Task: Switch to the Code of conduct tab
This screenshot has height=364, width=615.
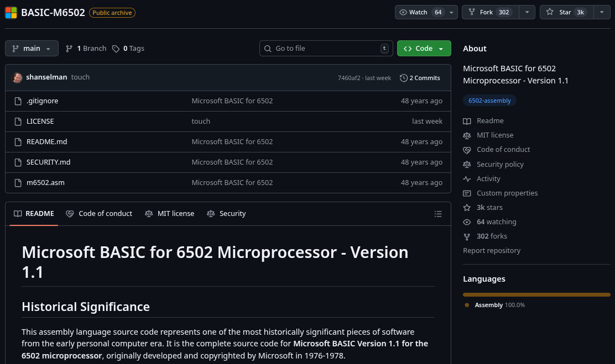Action: tap(99, 213)
